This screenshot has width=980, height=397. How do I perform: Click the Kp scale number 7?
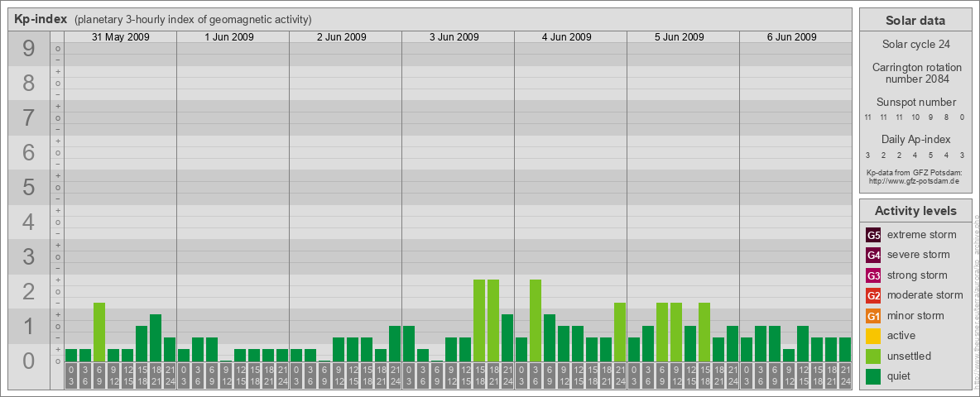(x=28, y=117)
